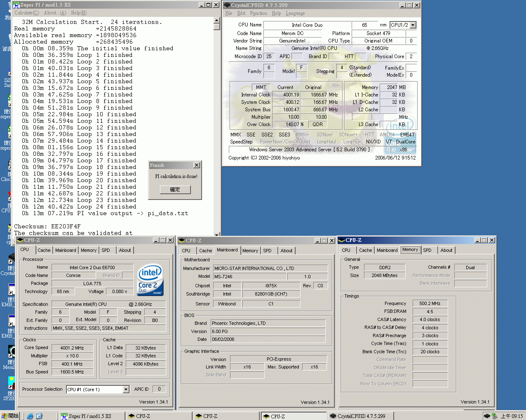Open the Edit menu in CrystalCPUID

pos(241,13)
